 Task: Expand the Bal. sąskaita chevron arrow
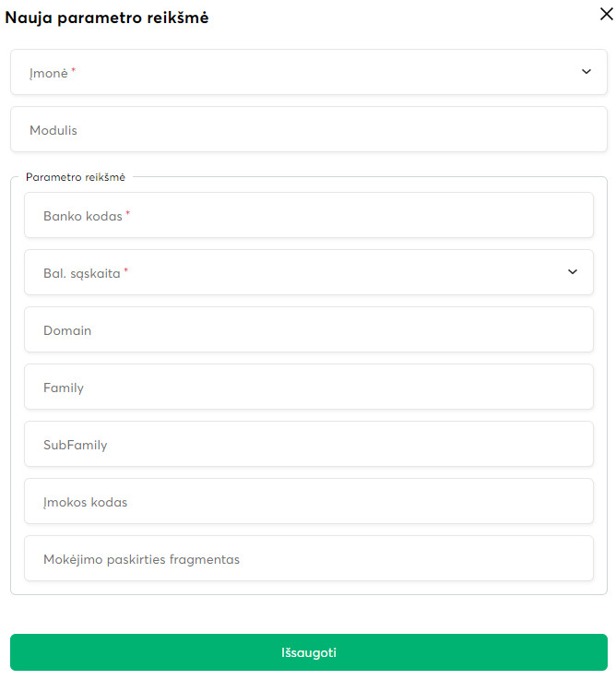[573, 272]
